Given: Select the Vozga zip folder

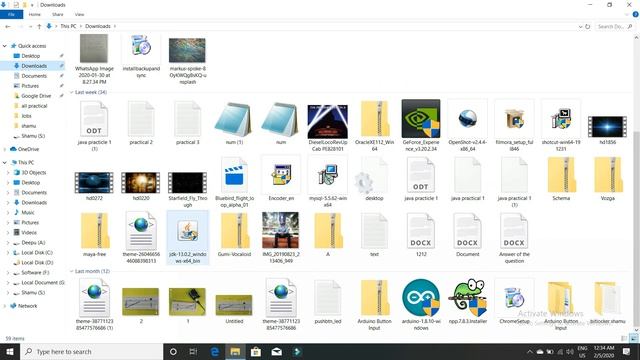Looking at the screenshot, I should (x=608, y=175).
